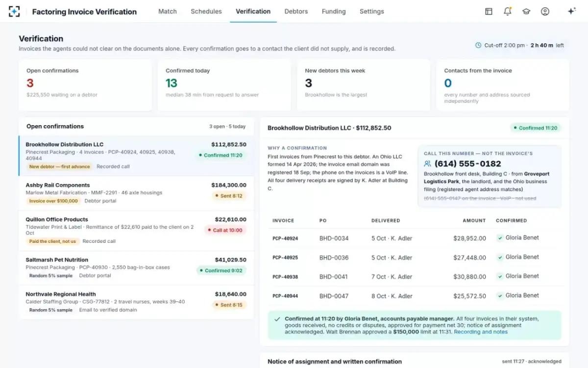
Task: Open the user account icon
Action: click(545, 11)
